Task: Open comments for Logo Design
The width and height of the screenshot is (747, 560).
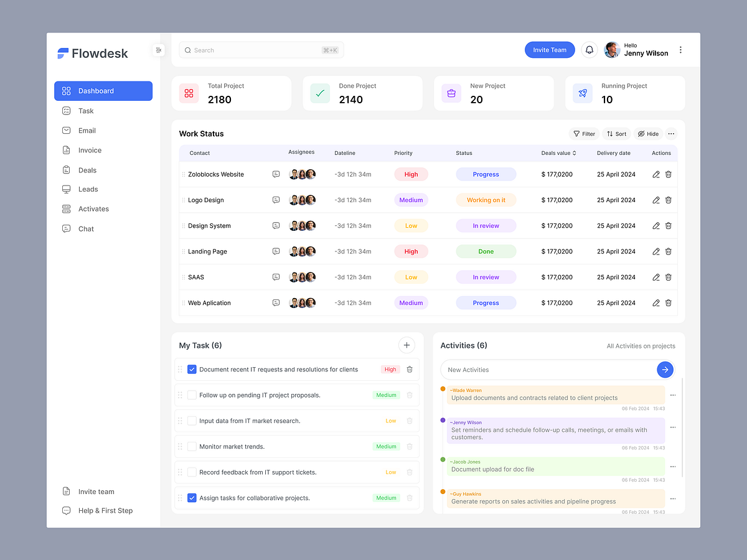Action: (276, 200)
